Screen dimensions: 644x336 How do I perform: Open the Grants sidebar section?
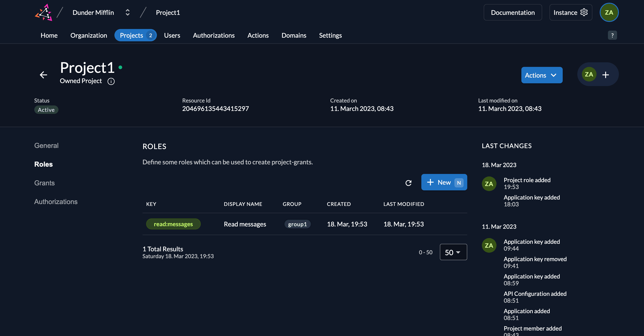(44, 183)
